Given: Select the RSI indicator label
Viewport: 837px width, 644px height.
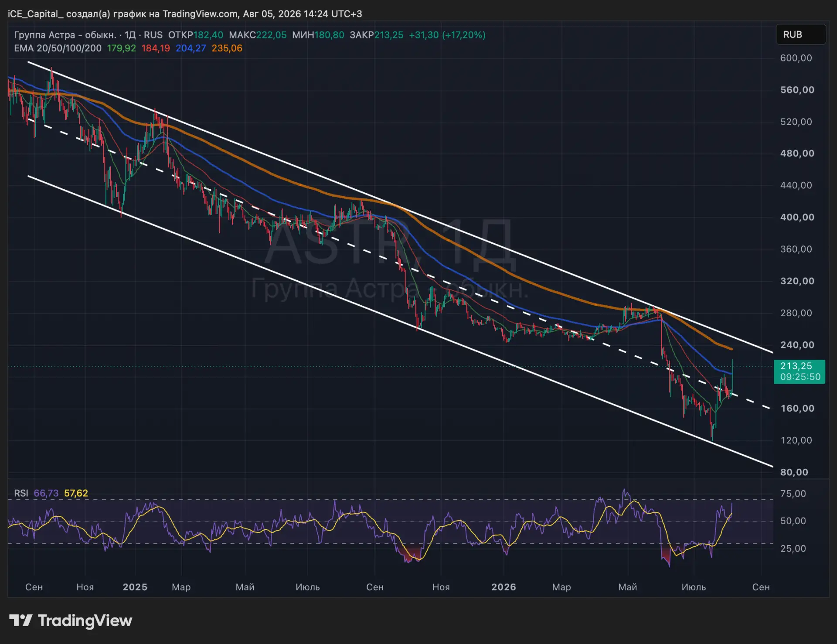Looking at the screenshot, I should pyautogui.click(x=21, y=493).
